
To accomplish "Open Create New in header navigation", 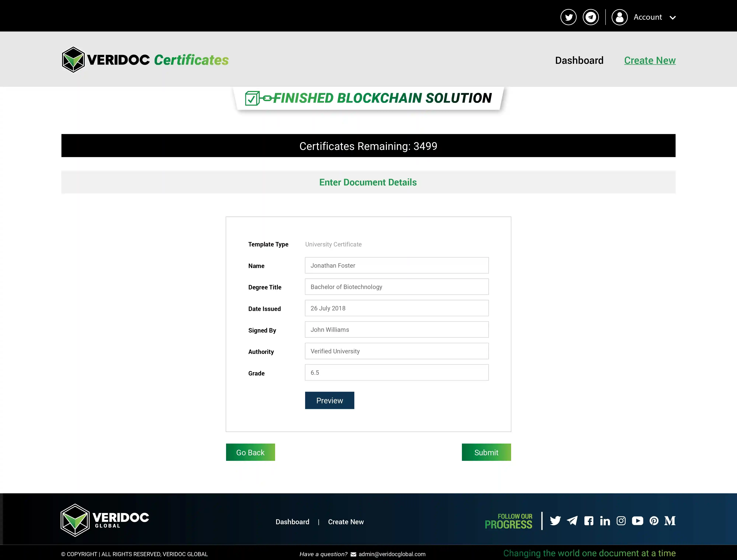I will (650, 60).
